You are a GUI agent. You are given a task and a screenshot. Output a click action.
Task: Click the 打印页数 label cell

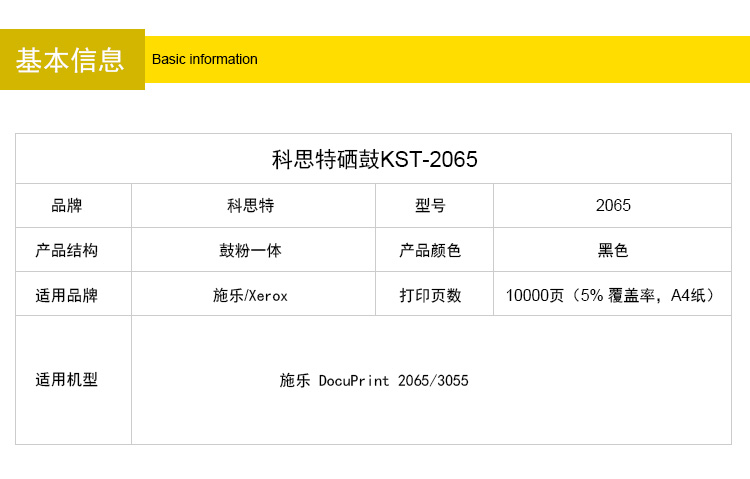(x=430, y=295)
